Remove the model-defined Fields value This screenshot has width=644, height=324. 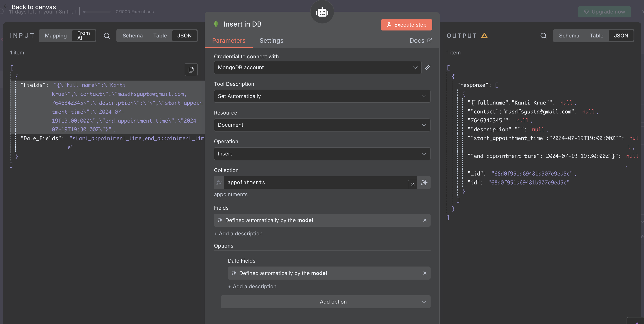coord(425,220)
